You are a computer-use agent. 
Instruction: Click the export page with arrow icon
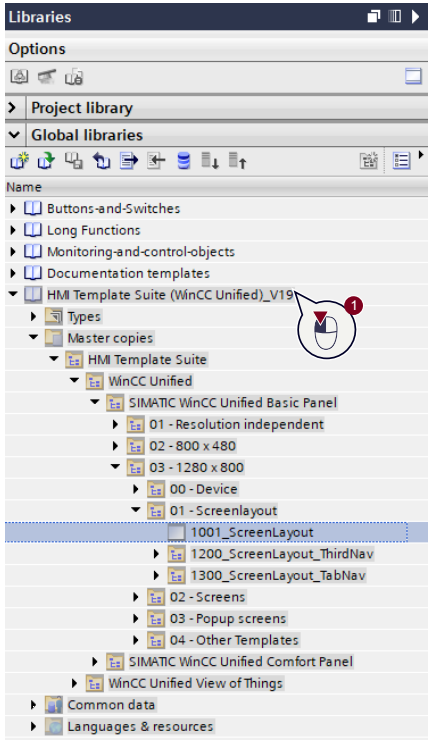coord(129,161)
